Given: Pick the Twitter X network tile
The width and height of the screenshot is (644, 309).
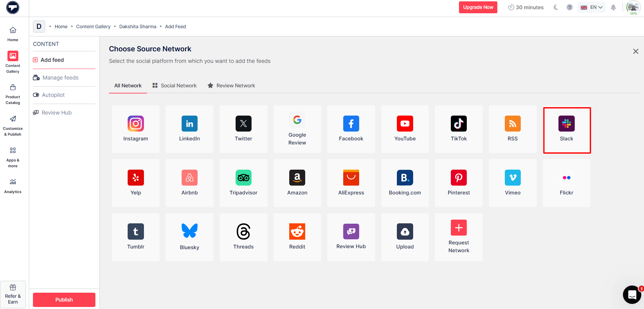Looking at the screenshot, I should [x=243, y=129].
